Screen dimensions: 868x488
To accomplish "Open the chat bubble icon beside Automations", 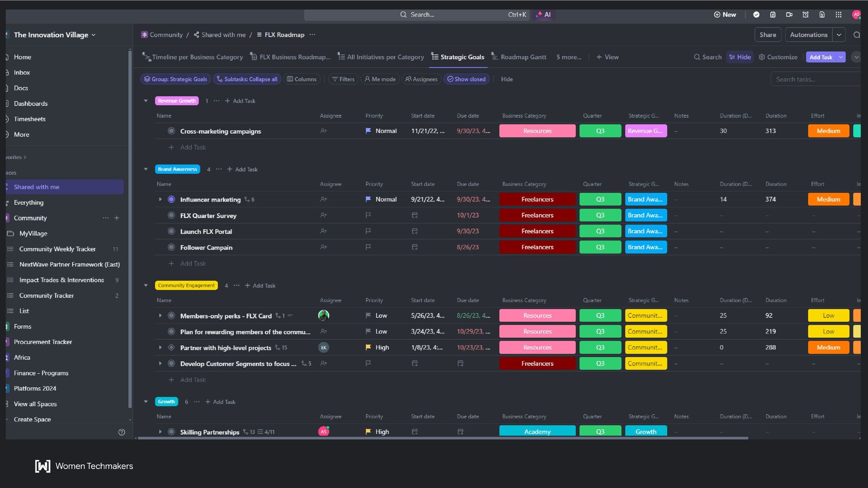I will (856, 35).
